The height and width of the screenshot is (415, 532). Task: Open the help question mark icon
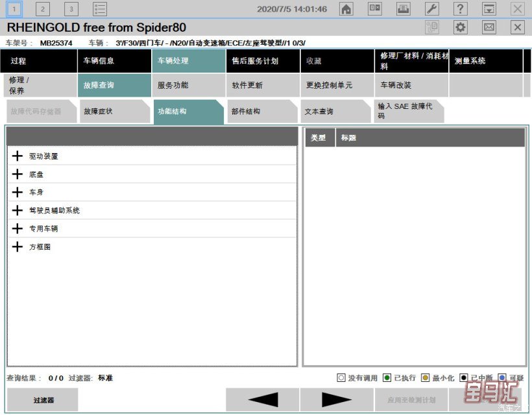(x=461, y=9)
